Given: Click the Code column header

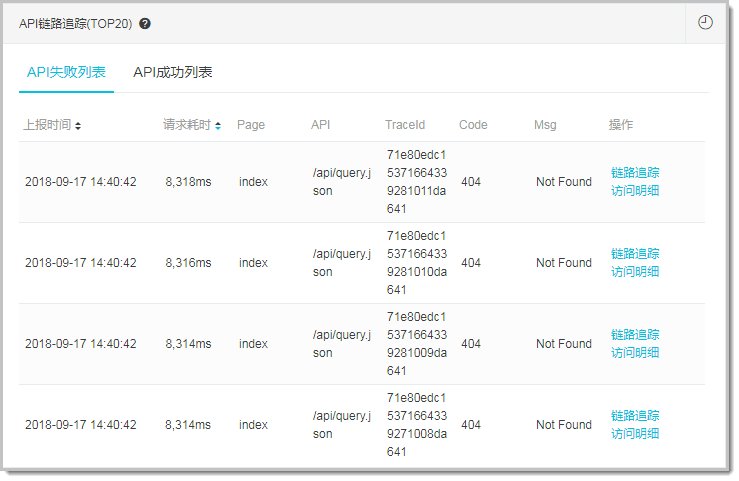Looking at the screenshot, I should (x=473, y=125).
